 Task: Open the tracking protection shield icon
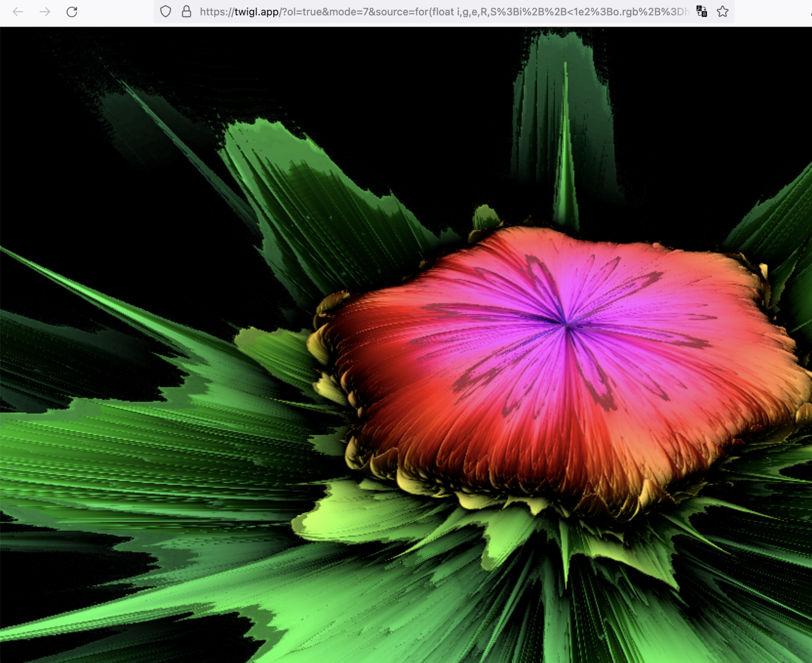(166, 11)
